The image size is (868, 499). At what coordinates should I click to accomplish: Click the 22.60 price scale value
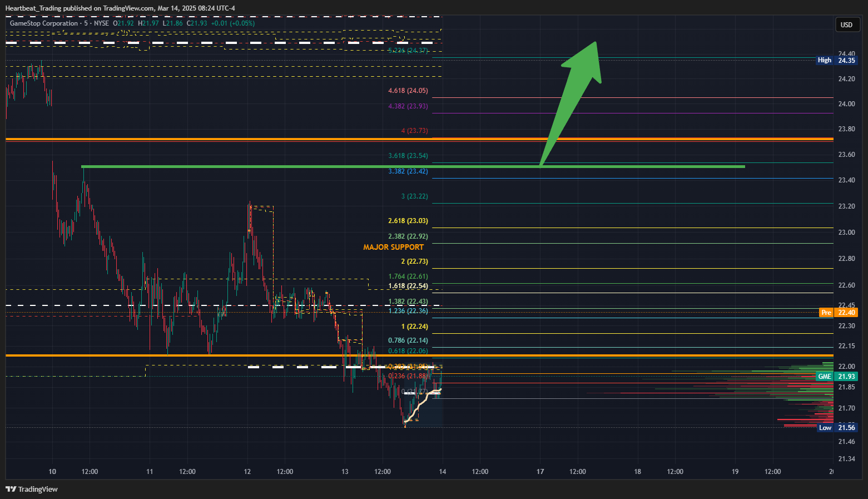click(847, 285)
